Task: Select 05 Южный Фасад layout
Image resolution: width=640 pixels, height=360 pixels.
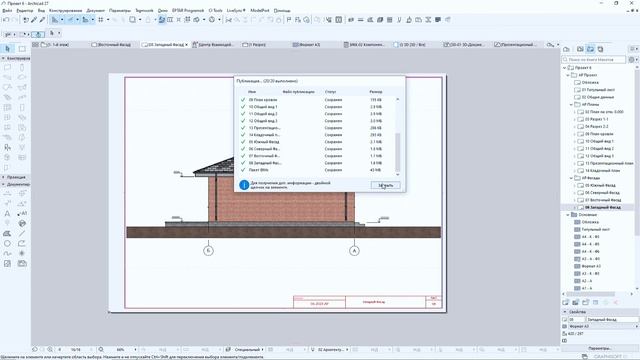Action: click(x=600, y=185)
